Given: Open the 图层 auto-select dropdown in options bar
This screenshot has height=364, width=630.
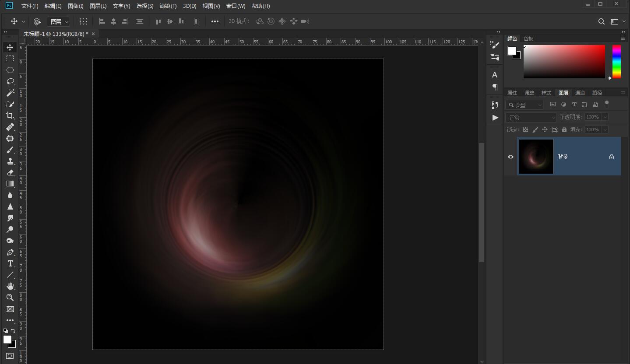Looking at the screenshot, I should [x=59, y=21].
